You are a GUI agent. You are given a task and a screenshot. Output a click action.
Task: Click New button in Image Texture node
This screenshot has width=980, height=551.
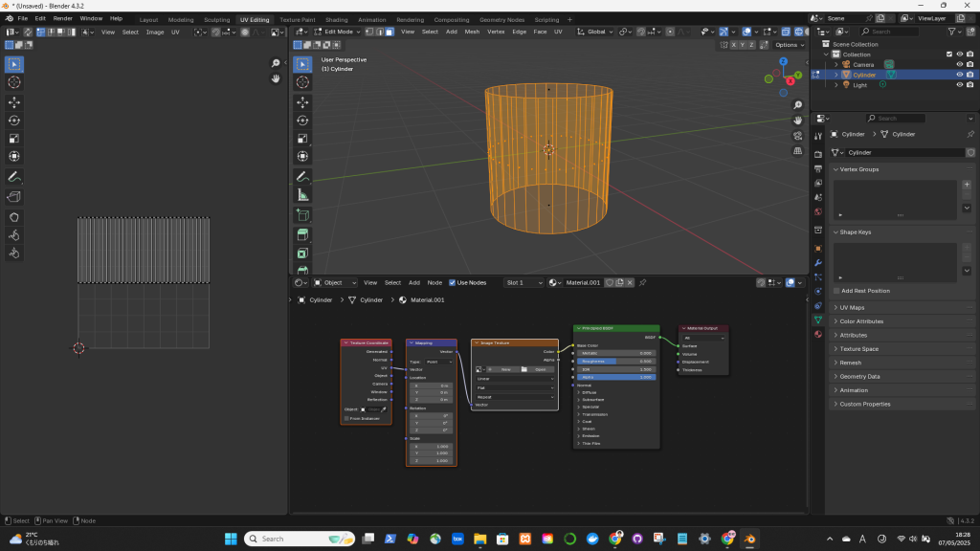pyautogui.click(x=506, y=368)
